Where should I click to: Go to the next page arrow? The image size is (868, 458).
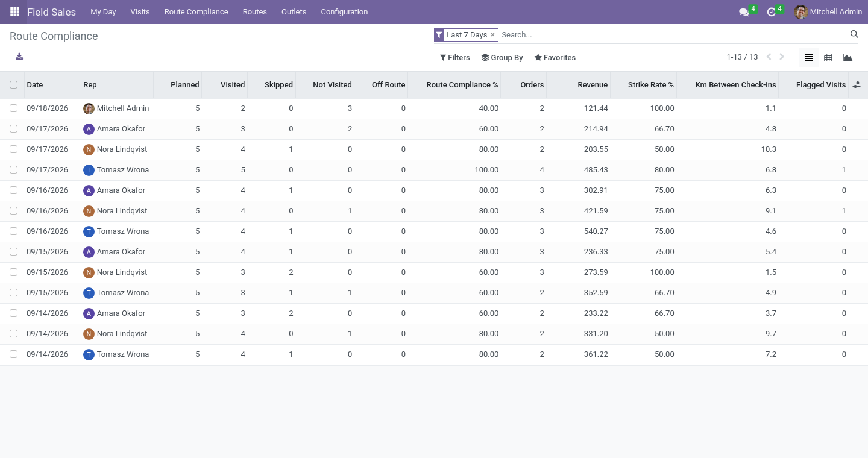point(782,57)
